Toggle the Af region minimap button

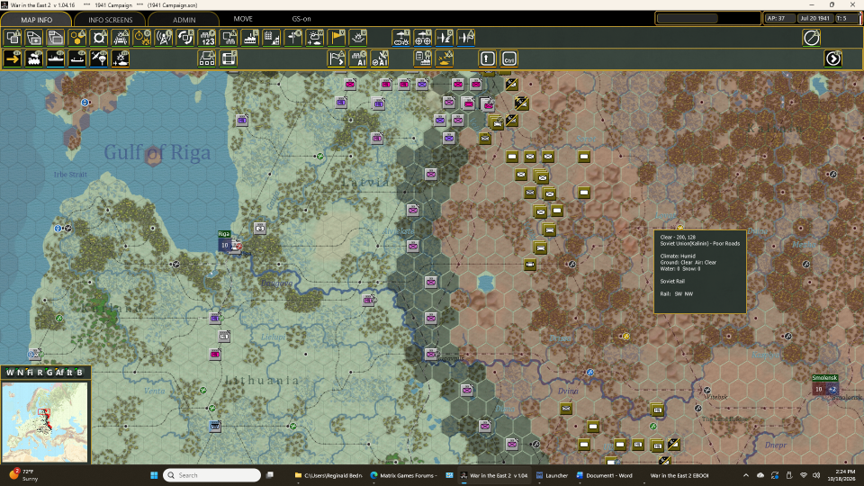click(60, 372)
